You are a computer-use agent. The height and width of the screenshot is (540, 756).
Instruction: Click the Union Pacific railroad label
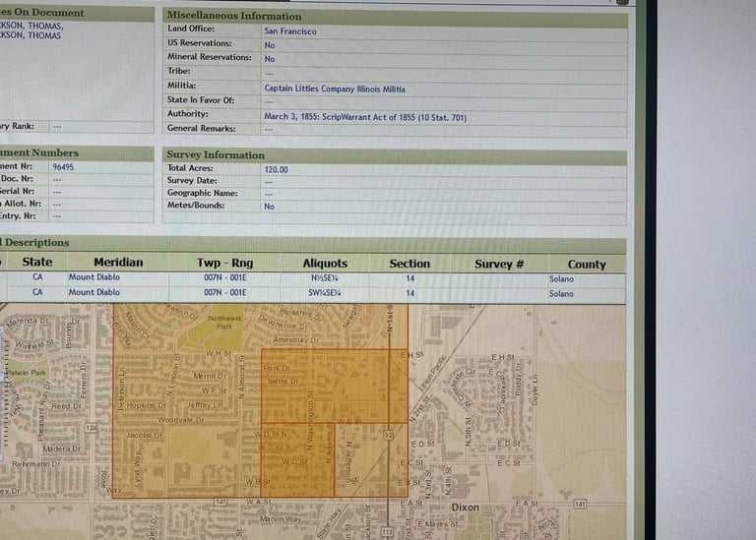pyautogui.click(x=433, y=373)
